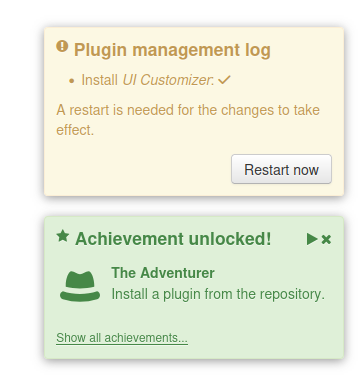Click the italic UI Customizer plugin name
This screenshot has width=363, height=380.
[x=167, y=80]
